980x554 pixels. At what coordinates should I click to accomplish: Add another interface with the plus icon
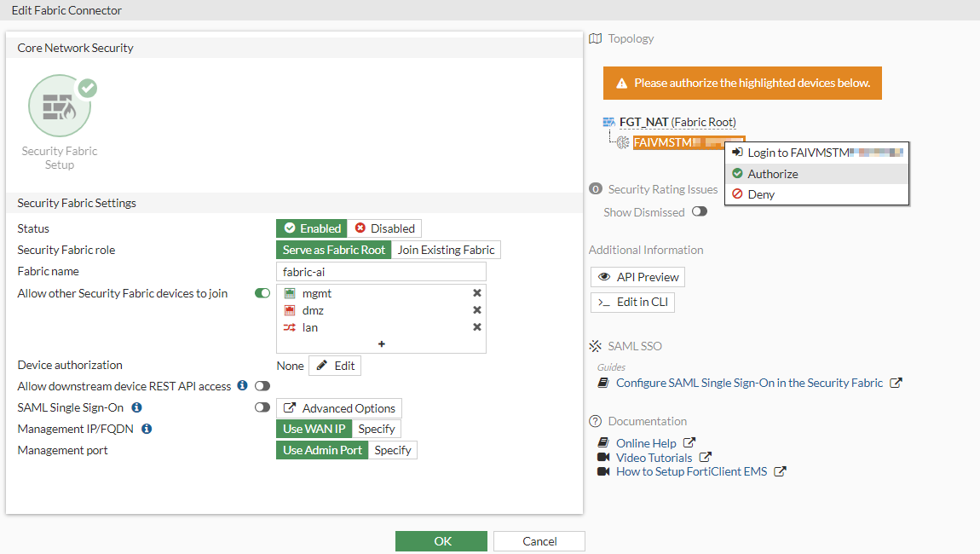click(381, 344)
